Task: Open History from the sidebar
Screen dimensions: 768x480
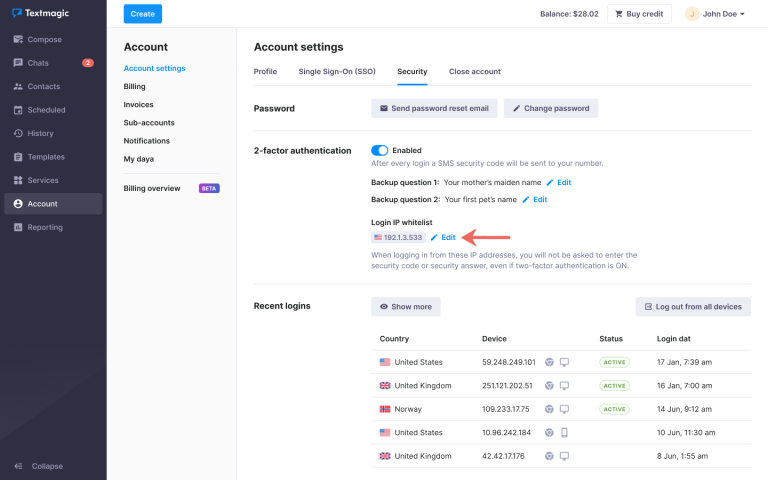Action: point(40,133)
